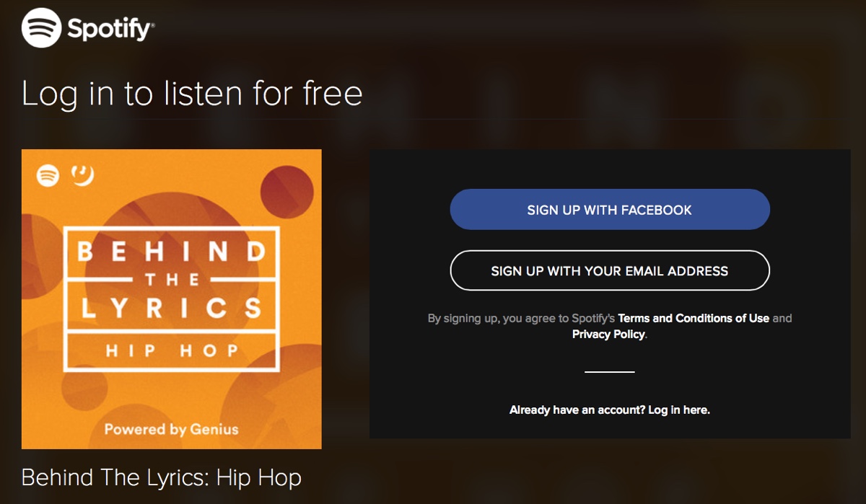Click the 'LYRICS' word on album artwork
866x504 pixels.
tap(172, 308)
